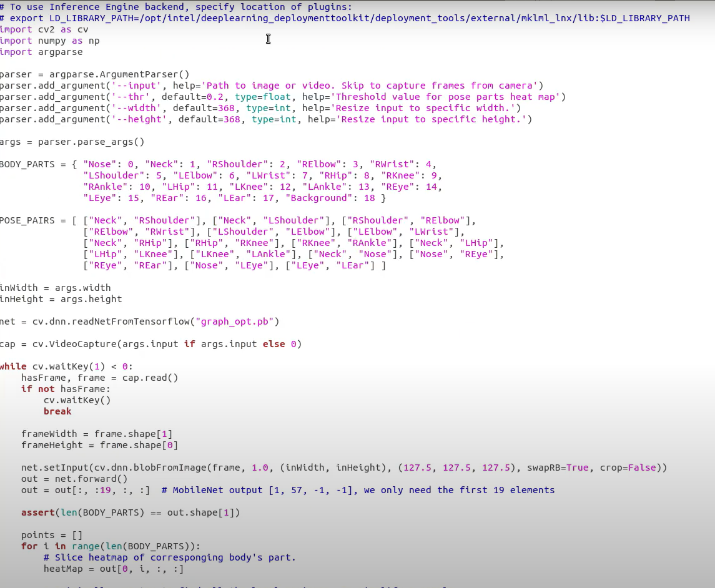The image size is (715, 588).
Task: Click the 'args = parser.parse_args()' line
Action: (72, 142)
